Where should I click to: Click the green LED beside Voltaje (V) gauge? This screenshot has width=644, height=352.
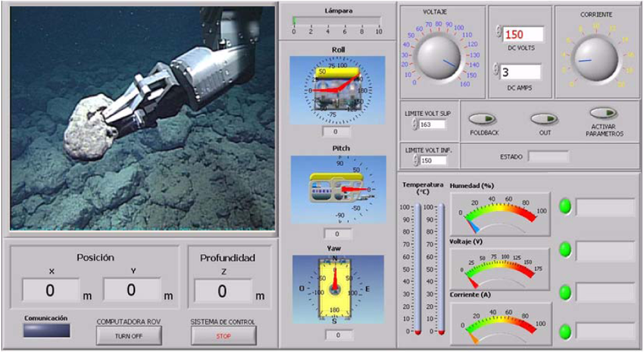[565, 250]
